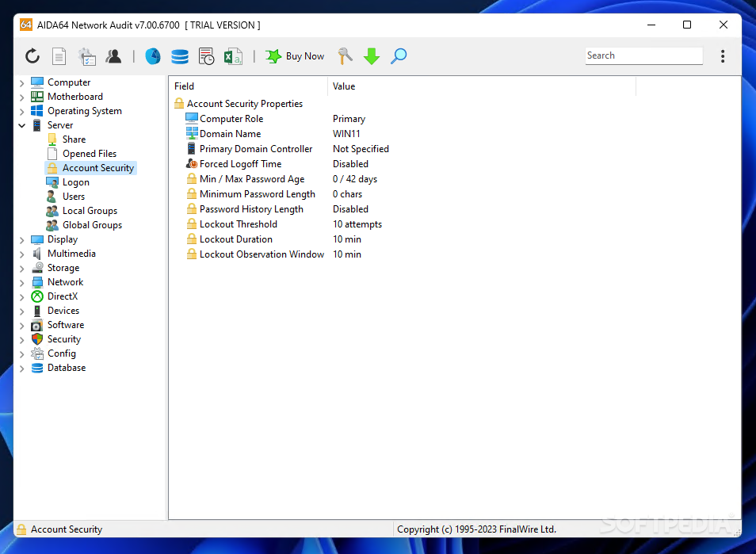
Task: Click the Motherboard icon in tree
Action: tap(37, 97)
